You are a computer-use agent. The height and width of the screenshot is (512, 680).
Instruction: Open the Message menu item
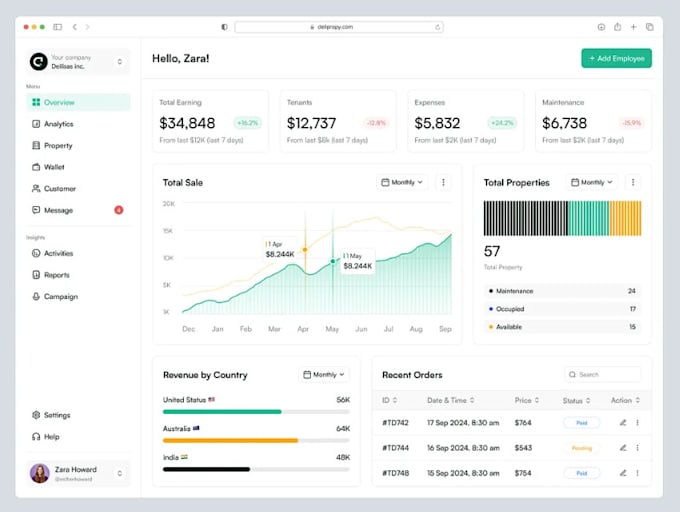58,210
